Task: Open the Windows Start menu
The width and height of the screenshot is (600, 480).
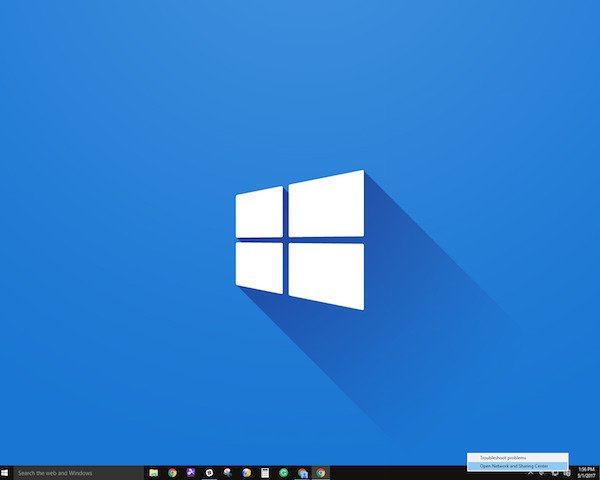Action: pos(5,473)
